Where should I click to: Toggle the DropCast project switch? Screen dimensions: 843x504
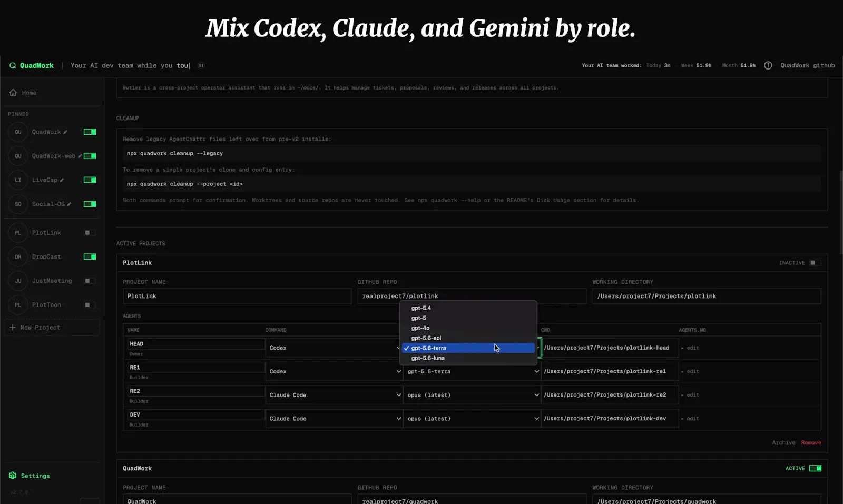coord(90,256)
